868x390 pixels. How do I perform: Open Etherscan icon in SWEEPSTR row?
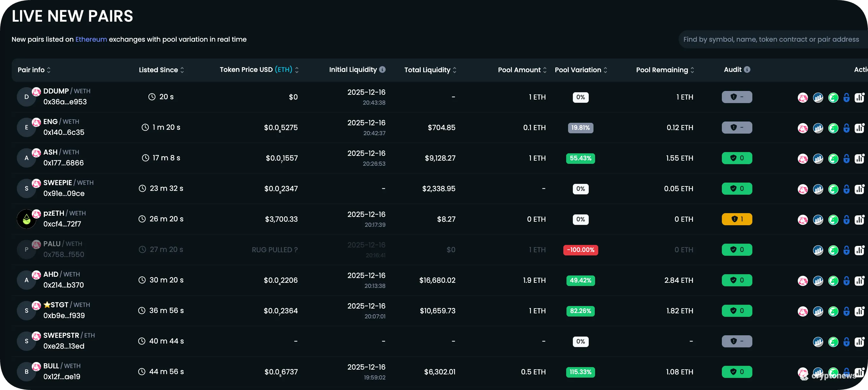[x=818, y=342]
